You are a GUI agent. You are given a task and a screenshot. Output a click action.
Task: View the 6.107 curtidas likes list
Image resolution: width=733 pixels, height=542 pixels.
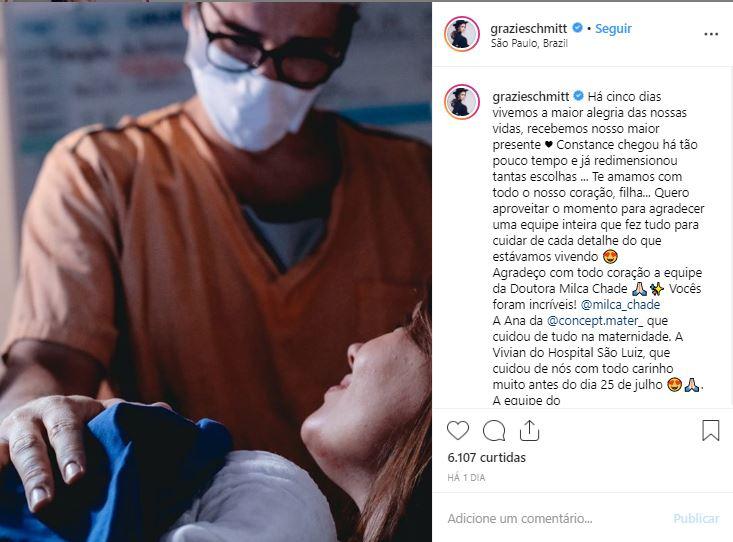pos(486,457)
